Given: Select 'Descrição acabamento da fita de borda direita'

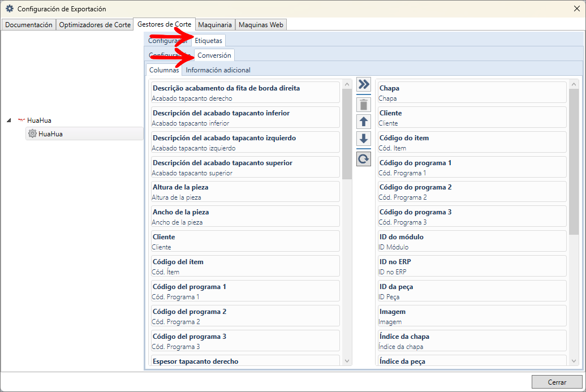Looking at the screenshot, I should tap(245, 92).
